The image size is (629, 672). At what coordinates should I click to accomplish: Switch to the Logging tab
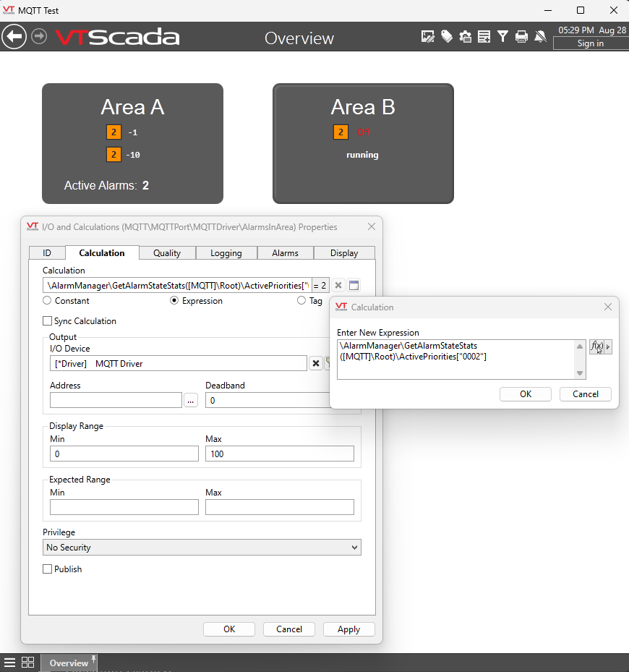click(x=226, y=253)
